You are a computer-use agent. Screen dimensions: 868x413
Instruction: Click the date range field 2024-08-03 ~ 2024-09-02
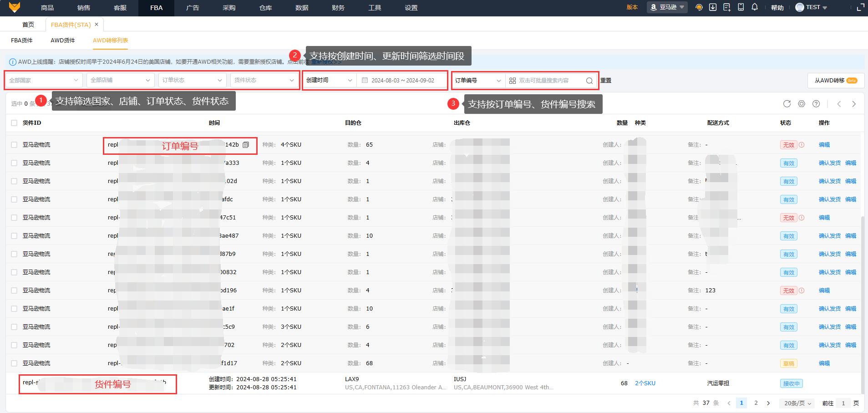pos(402,80)
